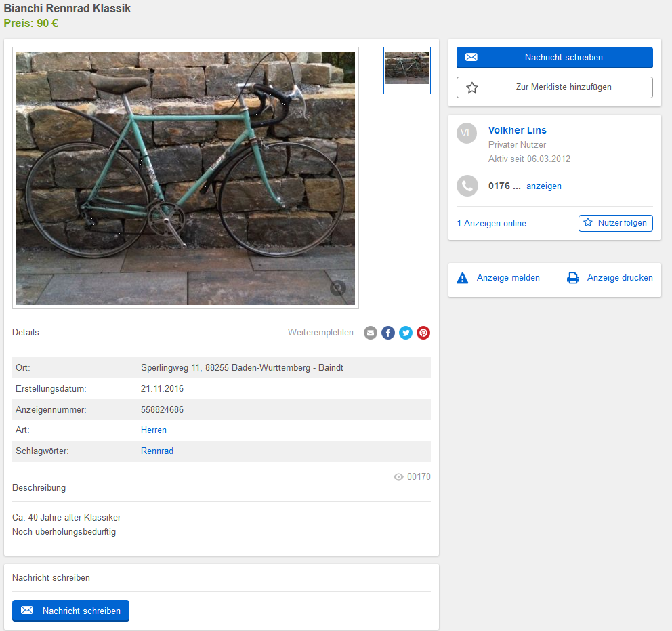Screen dimensions: 672x631
Task: Click the warning triangle report icon
Action: click(463, 278)
